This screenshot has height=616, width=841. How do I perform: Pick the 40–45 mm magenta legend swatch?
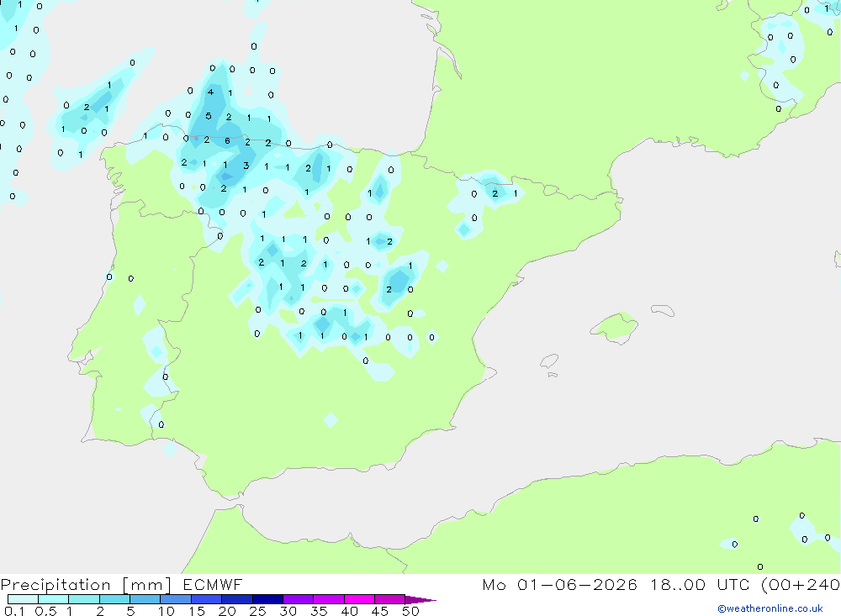359,599
